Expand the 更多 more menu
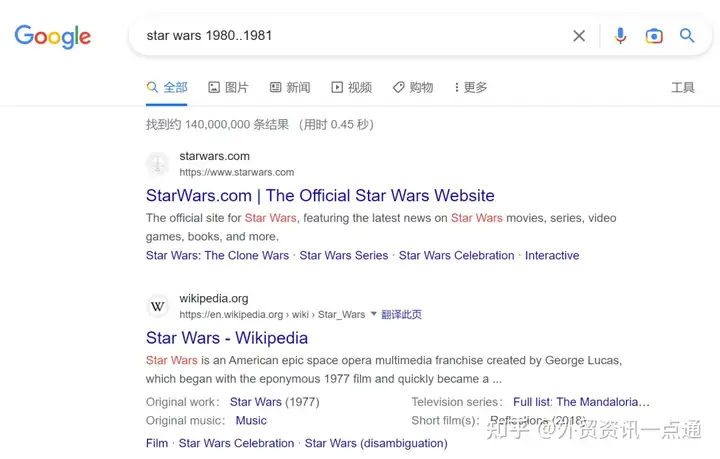This screenshot has height=459, width=720. [471, 87]
